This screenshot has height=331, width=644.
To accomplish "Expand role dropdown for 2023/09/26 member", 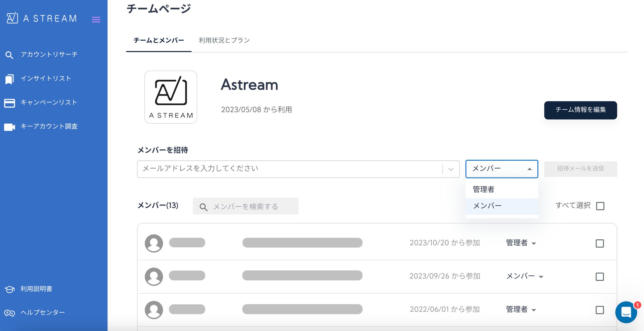I will 525,276.
